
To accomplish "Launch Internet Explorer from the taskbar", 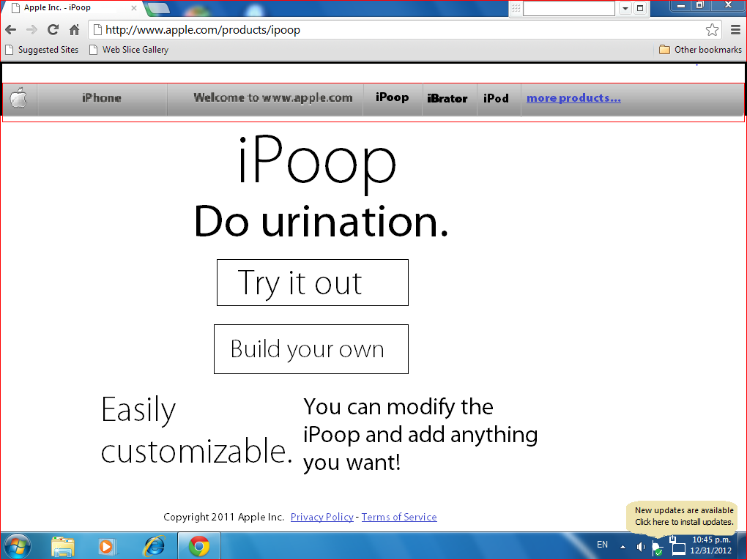I will coord(152,546).
